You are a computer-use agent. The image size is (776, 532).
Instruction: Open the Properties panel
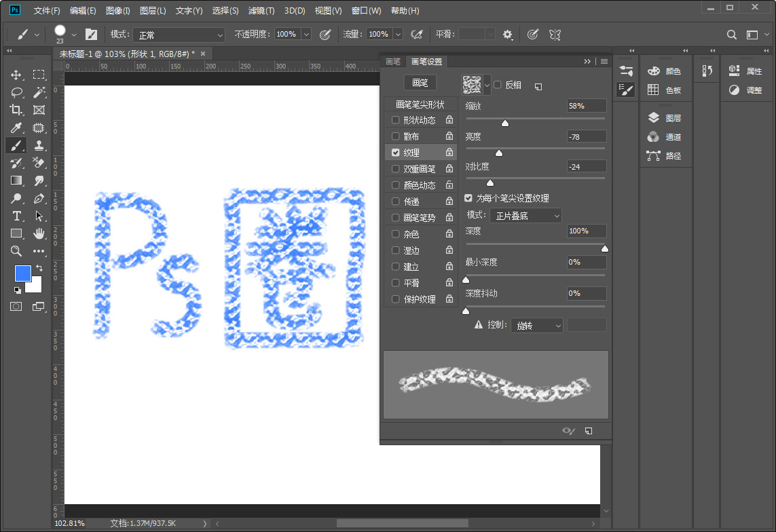(746, 71)
